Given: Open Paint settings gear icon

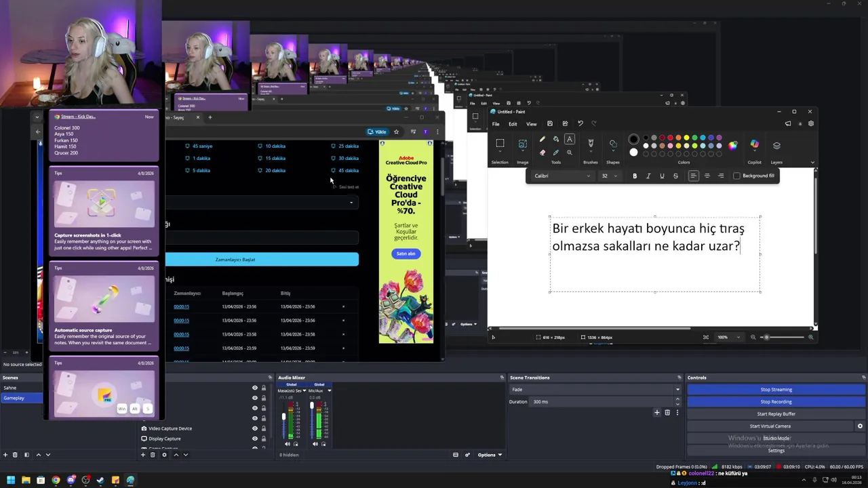Looking at the screenshot, I should pyautogui.click(x=811, y=123).
